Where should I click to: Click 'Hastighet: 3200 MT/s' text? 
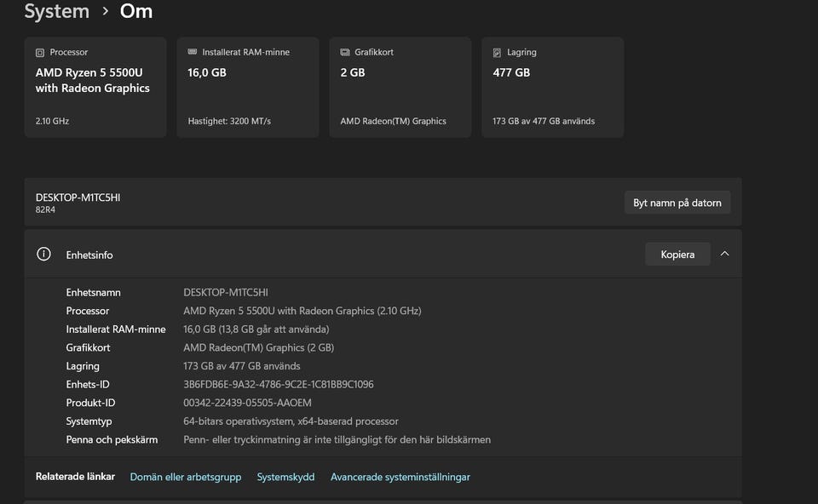click(229, 121)
